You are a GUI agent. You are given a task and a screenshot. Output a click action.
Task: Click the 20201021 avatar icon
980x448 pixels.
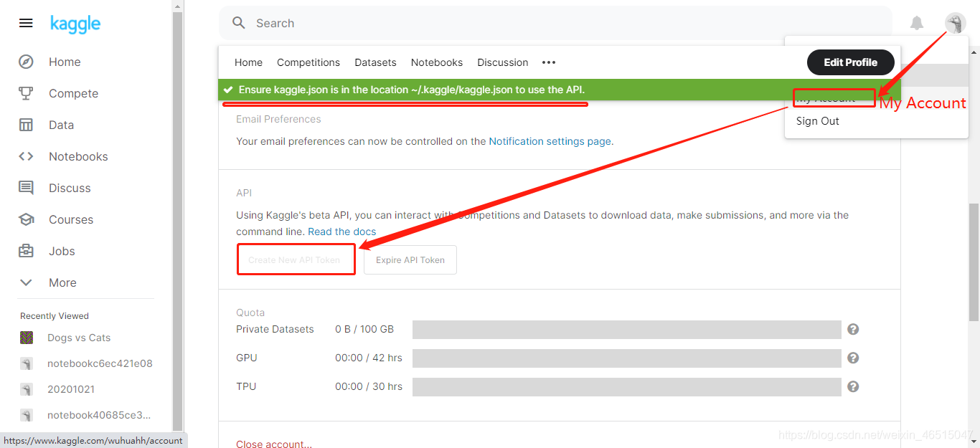point(27,389)
